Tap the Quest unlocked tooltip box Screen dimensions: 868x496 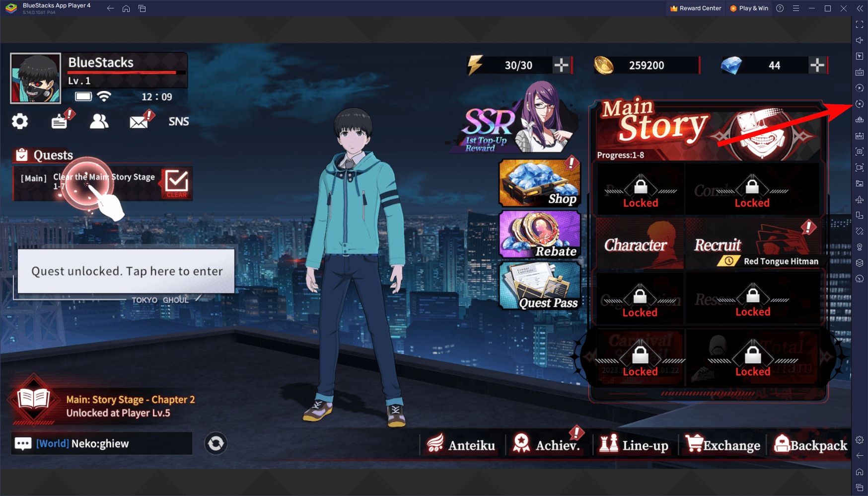click(x=126, y=271)
